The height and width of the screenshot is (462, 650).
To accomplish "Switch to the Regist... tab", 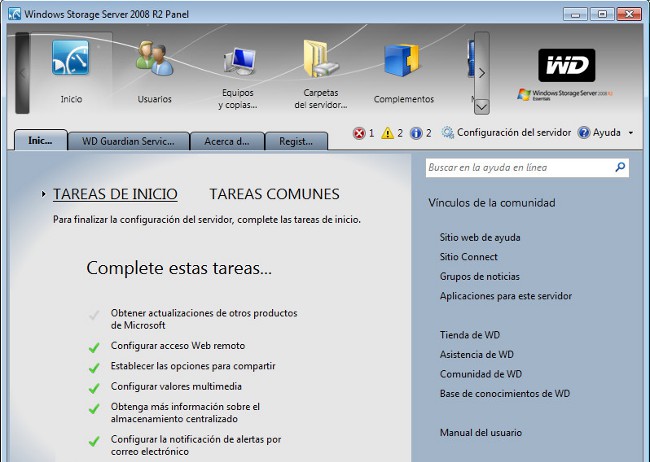I will [x=296, y=141].
